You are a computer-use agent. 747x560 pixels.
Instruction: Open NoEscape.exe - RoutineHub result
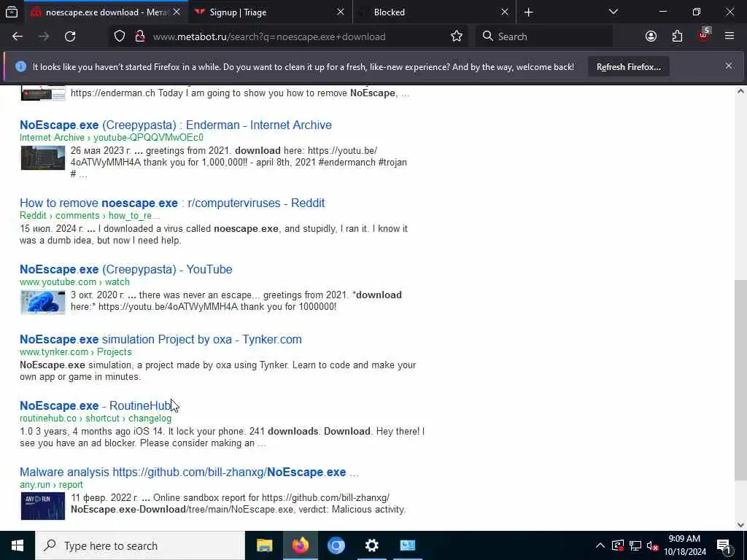[x=95, y=405]
